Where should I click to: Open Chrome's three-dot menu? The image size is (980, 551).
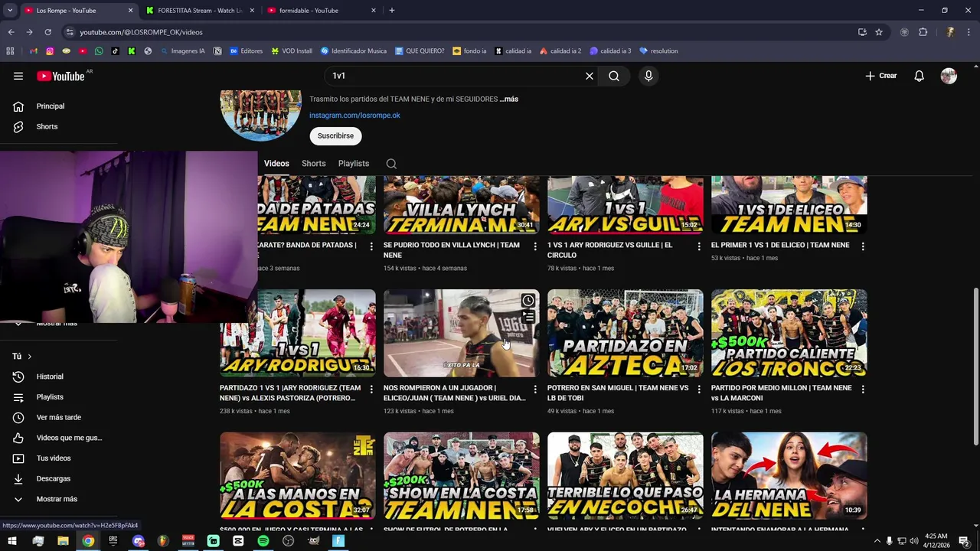pyautogui.click(x=969, y=32)
